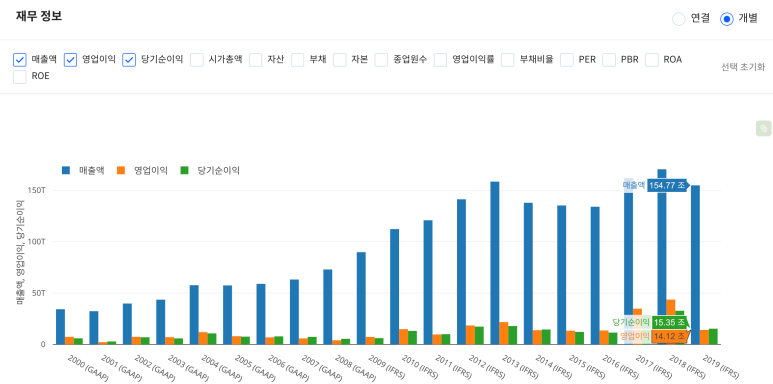Image resolution: width=773 pixels, height=384 pixels.
Task: Click the 154.77 조 revenue tooltip
Action: (667, 185)
